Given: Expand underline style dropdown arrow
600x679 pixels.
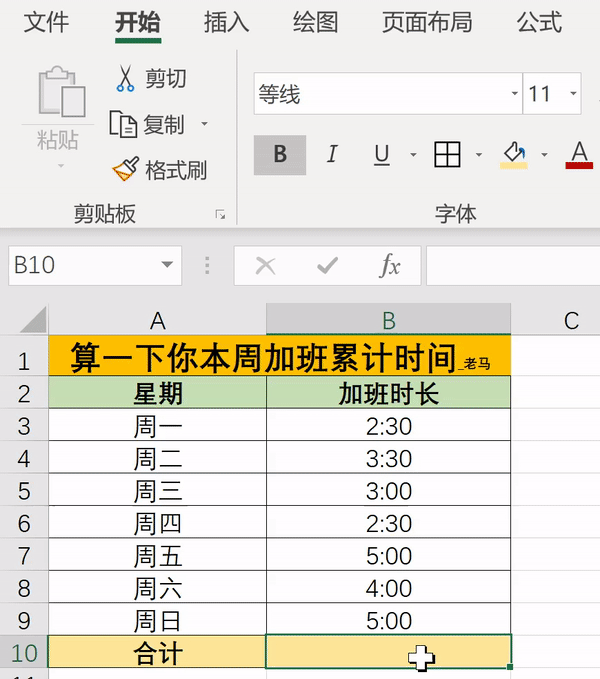Looking at the screenshot, I should pos(413,155).
